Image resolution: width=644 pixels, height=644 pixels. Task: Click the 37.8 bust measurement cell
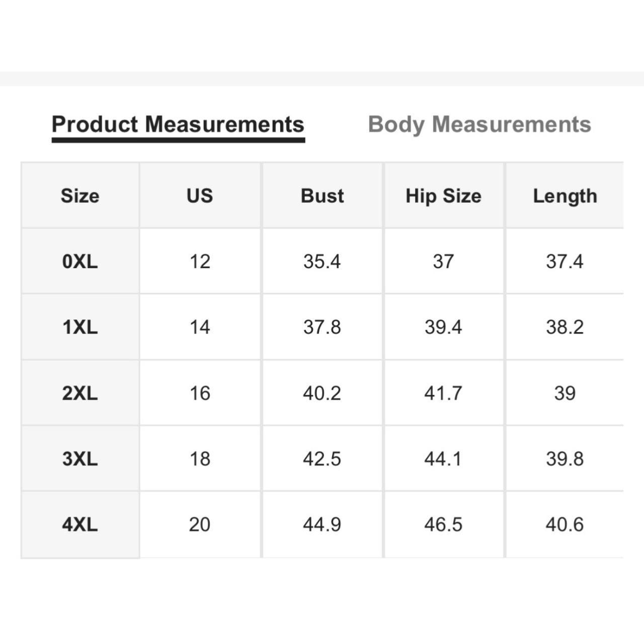pyautogui.click(x=322, y=327)
